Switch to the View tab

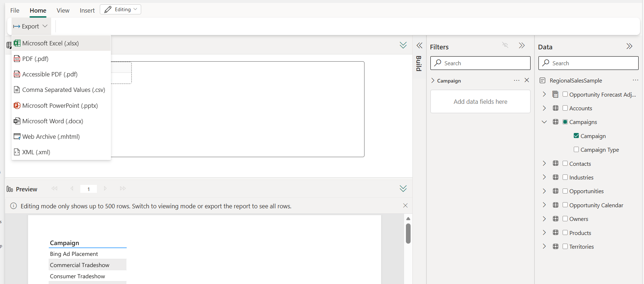63,10
